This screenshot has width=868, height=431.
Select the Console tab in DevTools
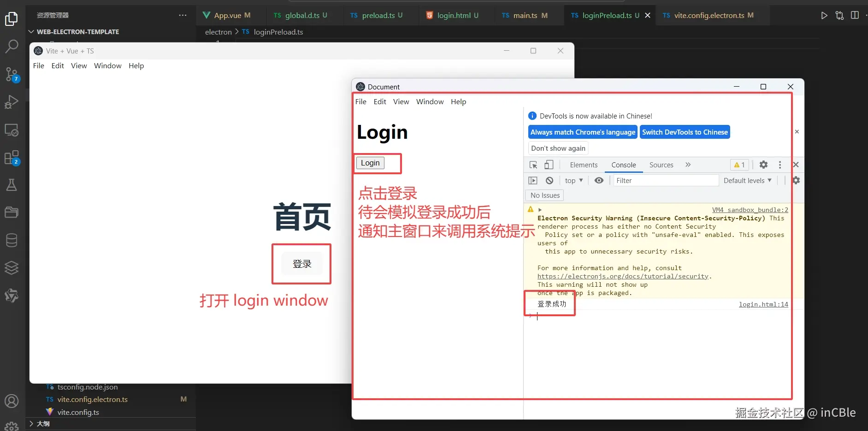tap(624, 165)
